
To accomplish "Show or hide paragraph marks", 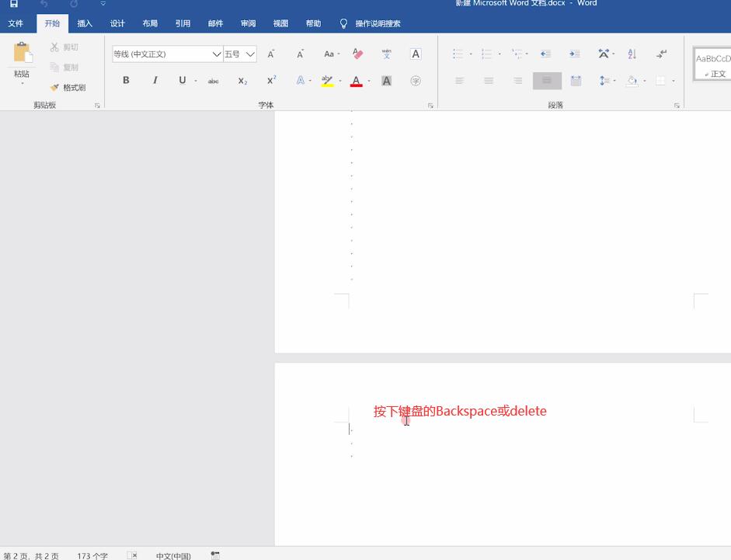I will tap(661, 54).
